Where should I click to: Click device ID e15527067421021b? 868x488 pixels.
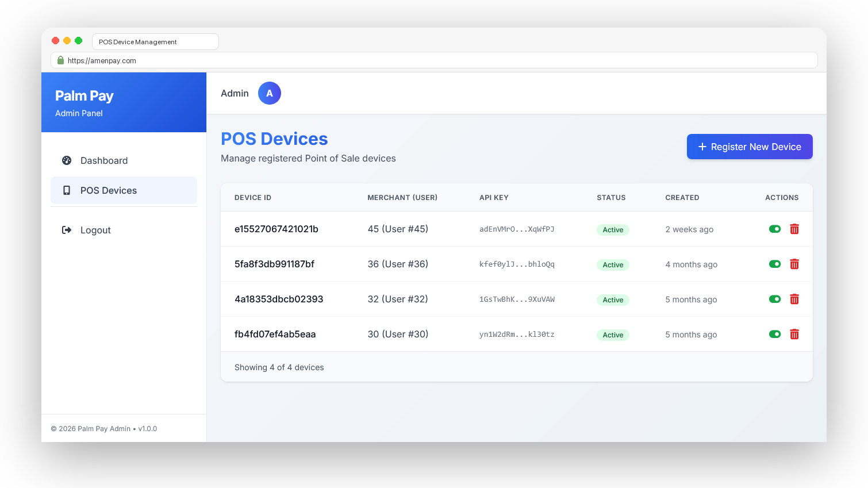276,229
